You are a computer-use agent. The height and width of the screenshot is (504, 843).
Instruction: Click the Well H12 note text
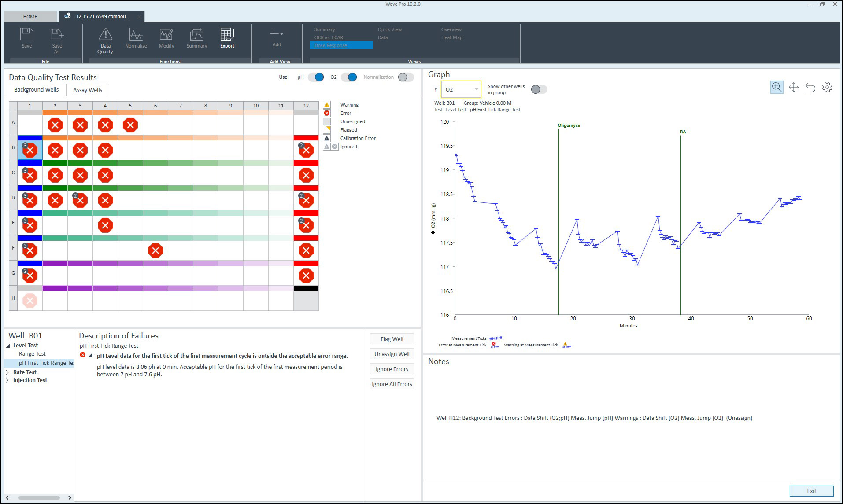594,418
